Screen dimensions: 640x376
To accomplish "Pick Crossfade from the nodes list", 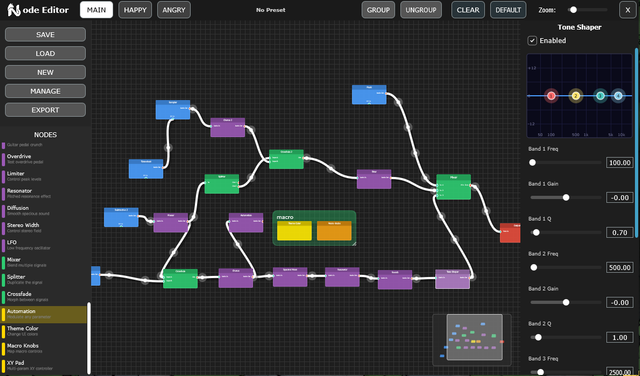I will (x=44, y=296).
